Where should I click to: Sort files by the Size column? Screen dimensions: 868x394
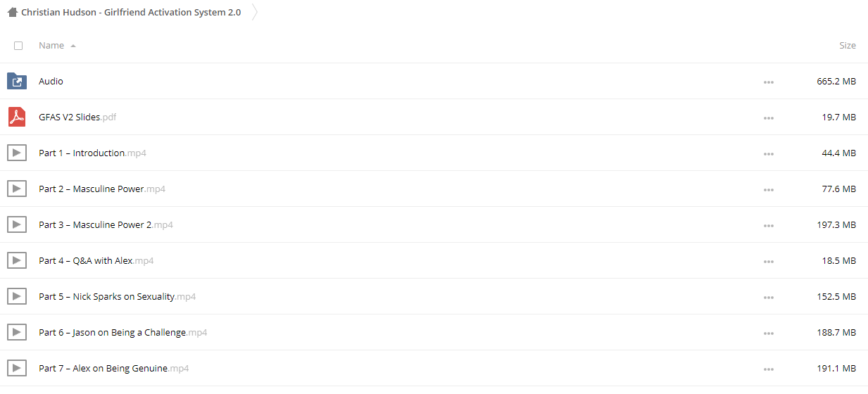click(x=848, y=45)
